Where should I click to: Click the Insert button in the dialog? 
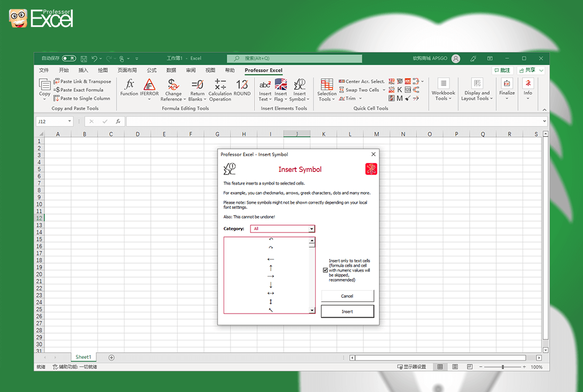[x=347, y=311]
